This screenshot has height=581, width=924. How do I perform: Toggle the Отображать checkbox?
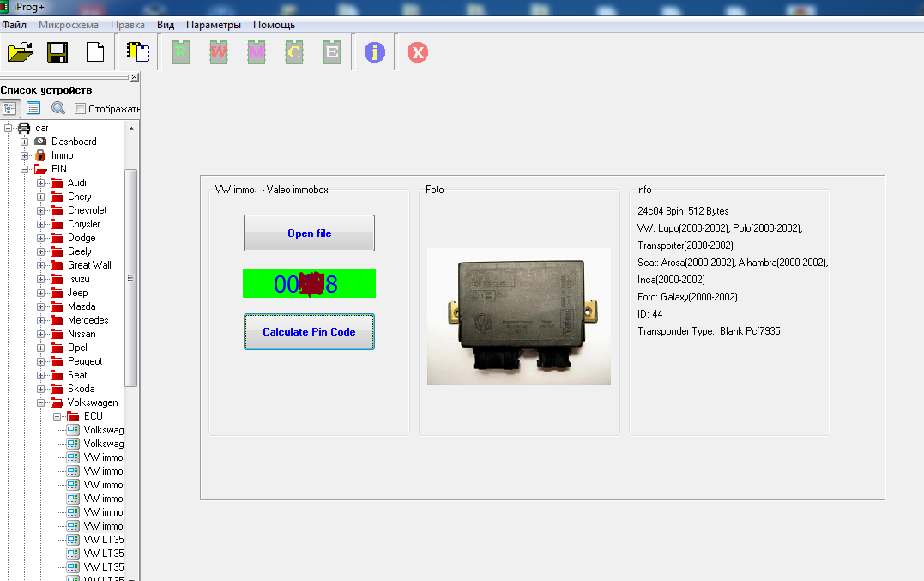tap(80, 108)
